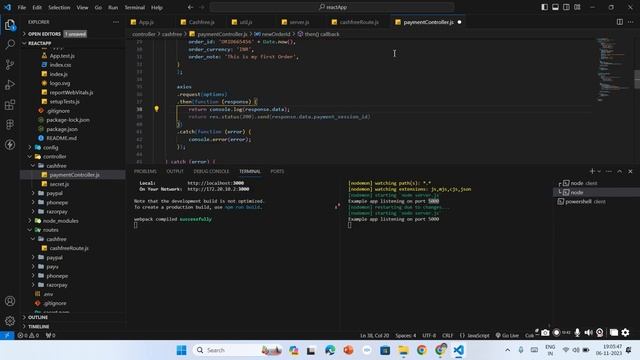Image resolution: width=640 pixels, height=360 pixels.
Task: Click Spaces: 4 indentation status item
Action: (405, 336)
